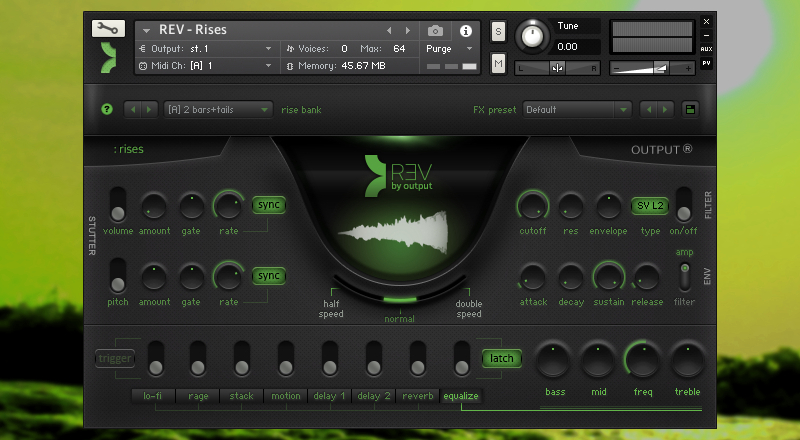
Task: Set playback to double speed
Action: 469,309
